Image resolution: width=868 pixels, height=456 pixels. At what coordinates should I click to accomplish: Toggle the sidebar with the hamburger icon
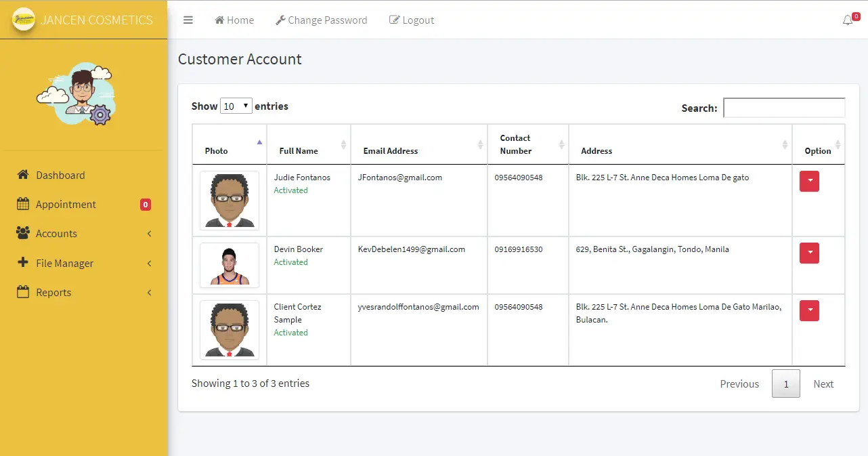(188, 20)
